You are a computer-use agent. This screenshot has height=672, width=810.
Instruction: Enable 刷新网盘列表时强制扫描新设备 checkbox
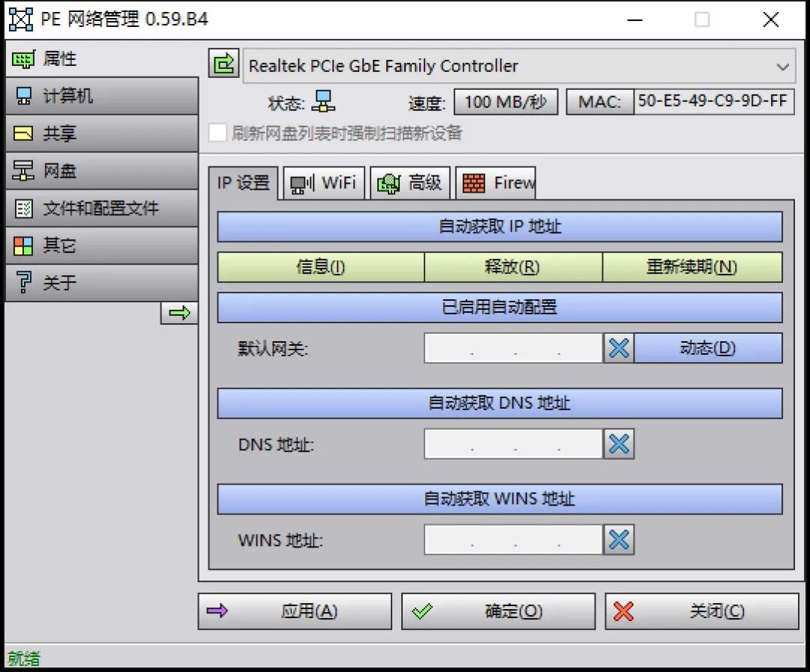[x=217, y=133]
